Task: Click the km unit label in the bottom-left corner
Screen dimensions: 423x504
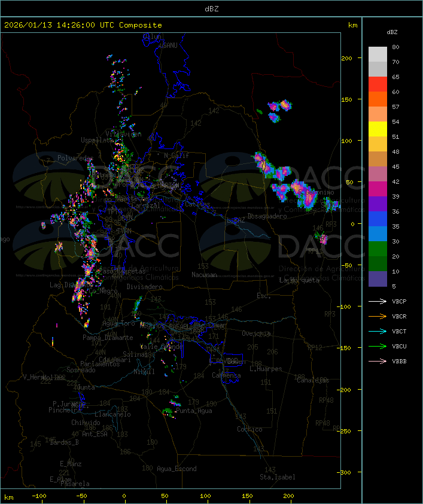Action: click(8, 497)
